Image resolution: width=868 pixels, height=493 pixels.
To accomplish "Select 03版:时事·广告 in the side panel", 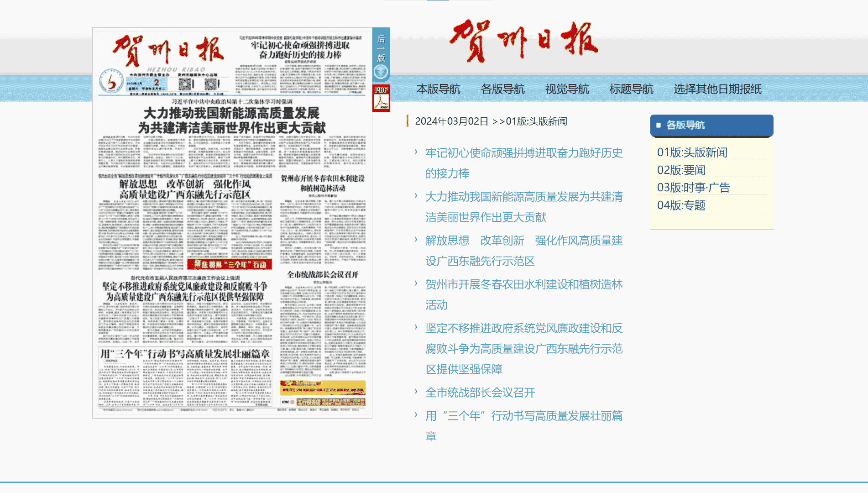I will coord(694,187).
